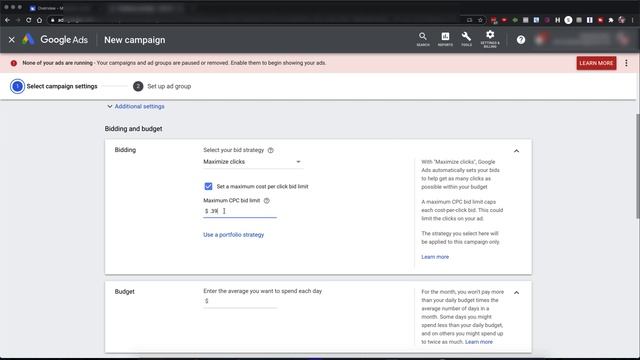Image resolution: width=640 pixels, height=360 pixels.
Task: Click Learn more in the Budget help text
Action: click(479, 342)
